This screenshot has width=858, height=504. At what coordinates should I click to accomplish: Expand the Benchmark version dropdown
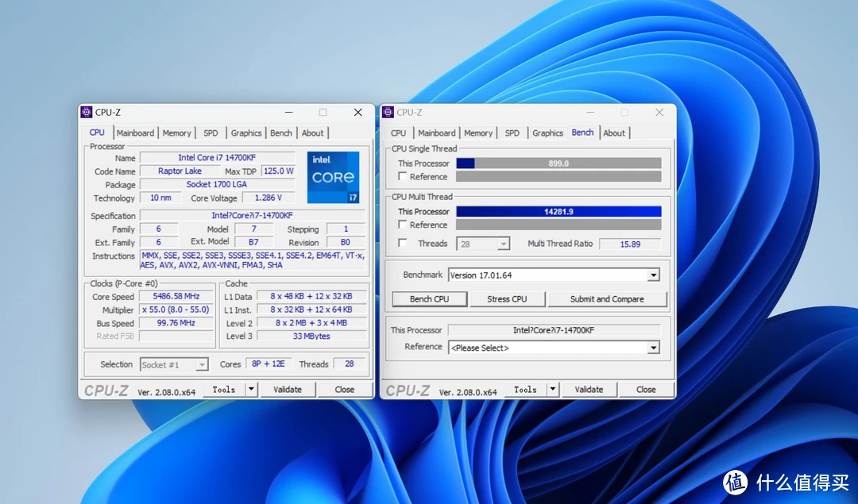(653, 275)
